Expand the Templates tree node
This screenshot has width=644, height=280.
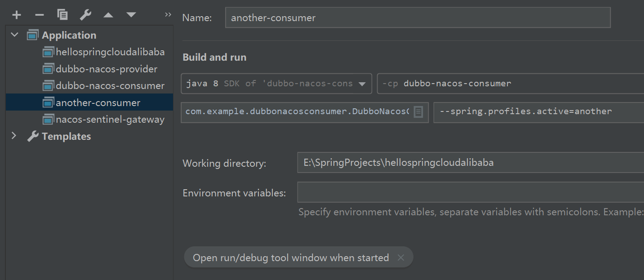pos(14,136)
